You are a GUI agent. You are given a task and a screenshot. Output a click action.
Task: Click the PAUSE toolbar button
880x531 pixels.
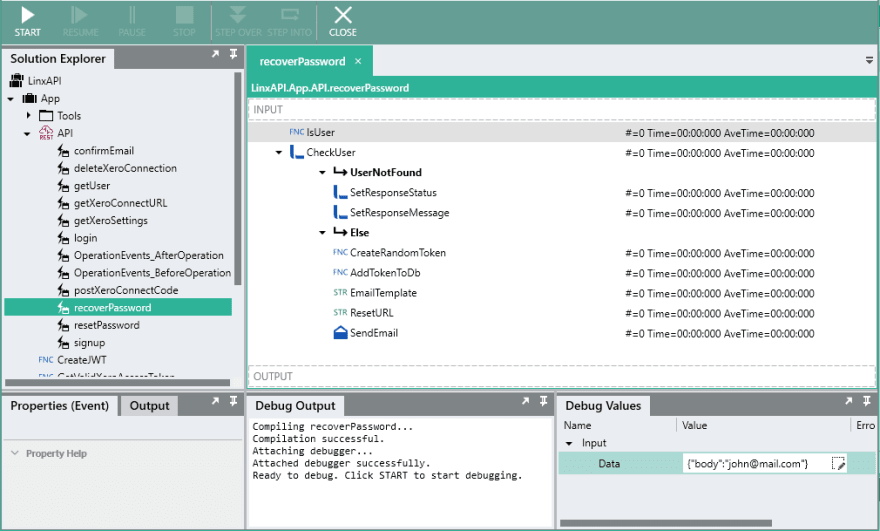point(132,21)
